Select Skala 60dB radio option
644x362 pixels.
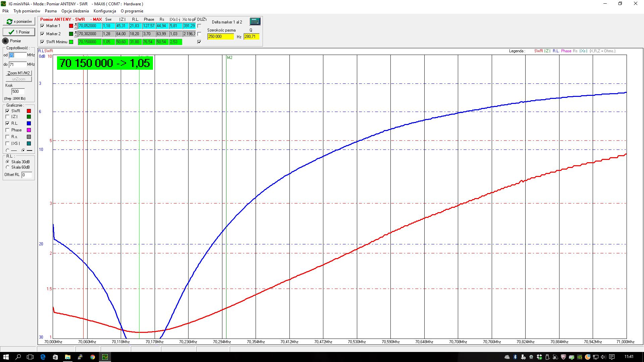(x=7, y=167)
